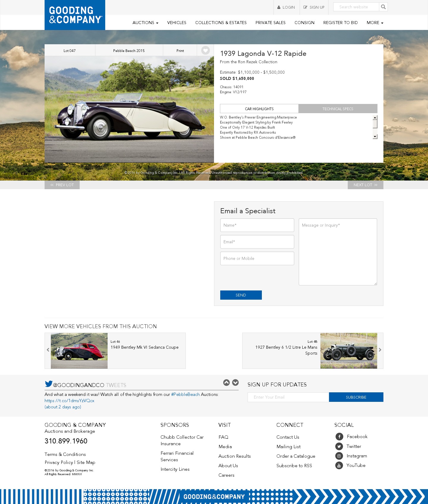The image size is (428, 504).
Task: Open Instagram social icon
Action: point(339,456)
